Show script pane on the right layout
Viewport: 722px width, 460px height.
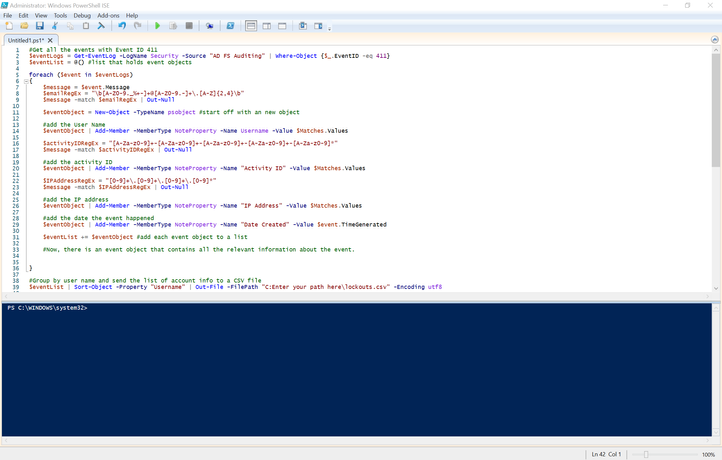click(x=267, y=26)
